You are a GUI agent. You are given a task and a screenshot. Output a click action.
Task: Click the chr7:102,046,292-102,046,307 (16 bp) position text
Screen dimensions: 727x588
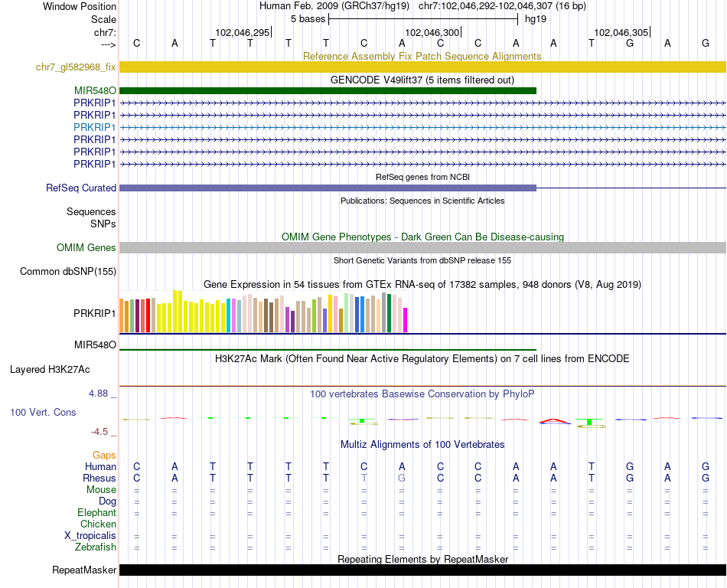[x=502, y=6]
